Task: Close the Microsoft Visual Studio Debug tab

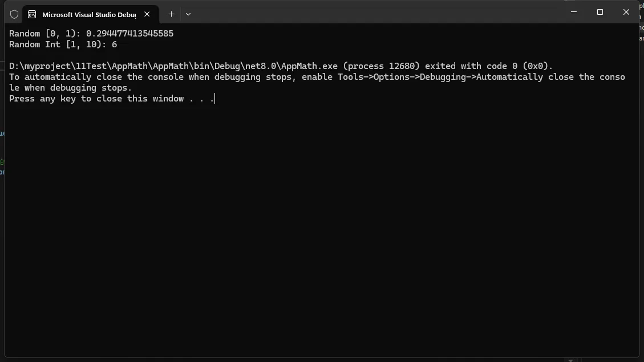Action: click(147, 14)
